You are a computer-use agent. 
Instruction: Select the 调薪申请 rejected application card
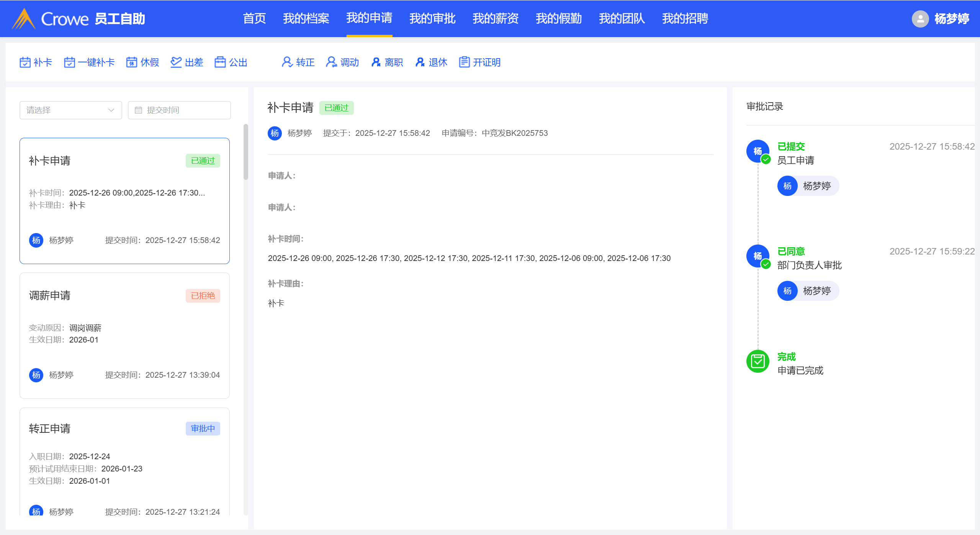tap(124, 335)
